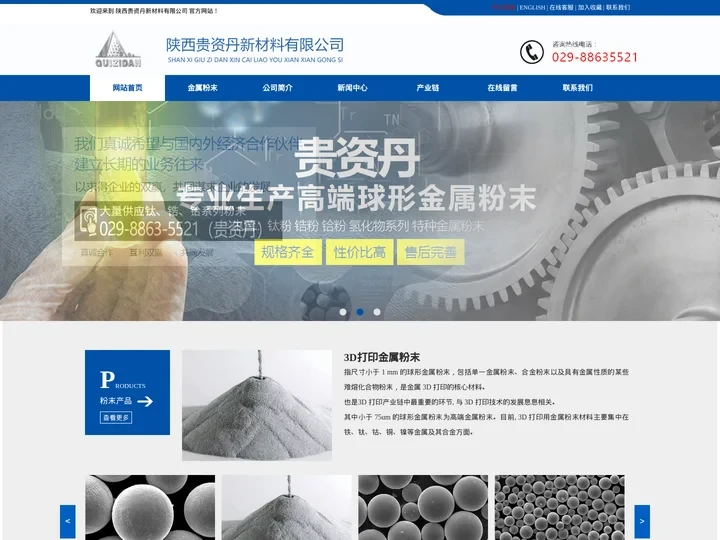The height and width of the screenshot is (540, 720).
Task: Click hotline number 029-88635521
Action: pos(595,57)
